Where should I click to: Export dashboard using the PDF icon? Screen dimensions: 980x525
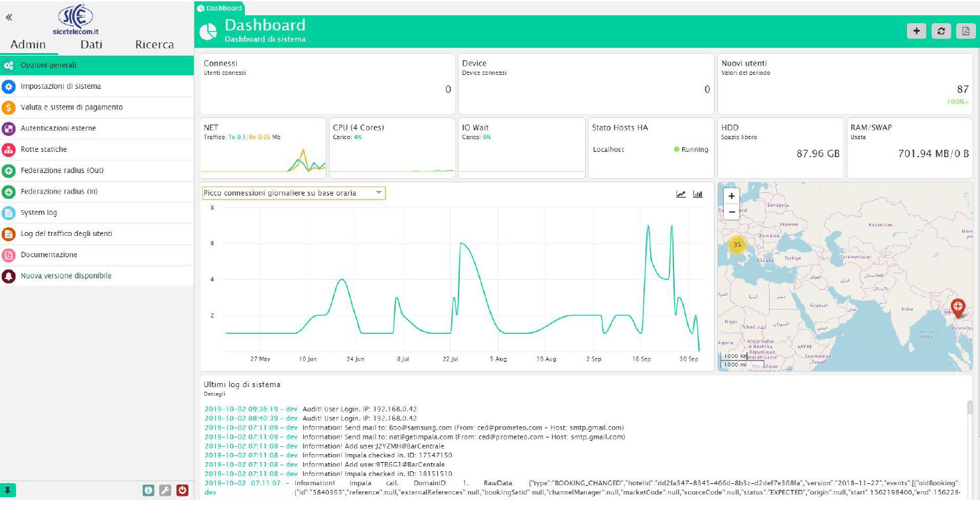(x=965, y=31)
